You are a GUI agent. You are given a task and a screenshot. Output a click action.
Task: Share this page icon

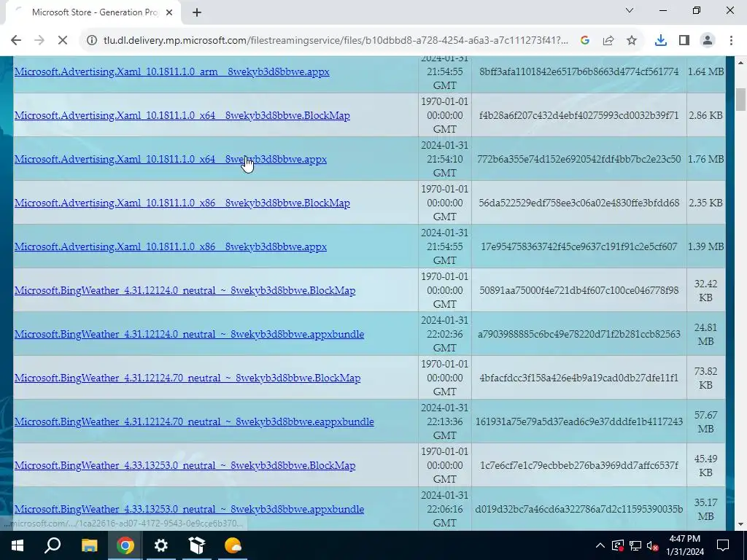click(x=608, y=41)
